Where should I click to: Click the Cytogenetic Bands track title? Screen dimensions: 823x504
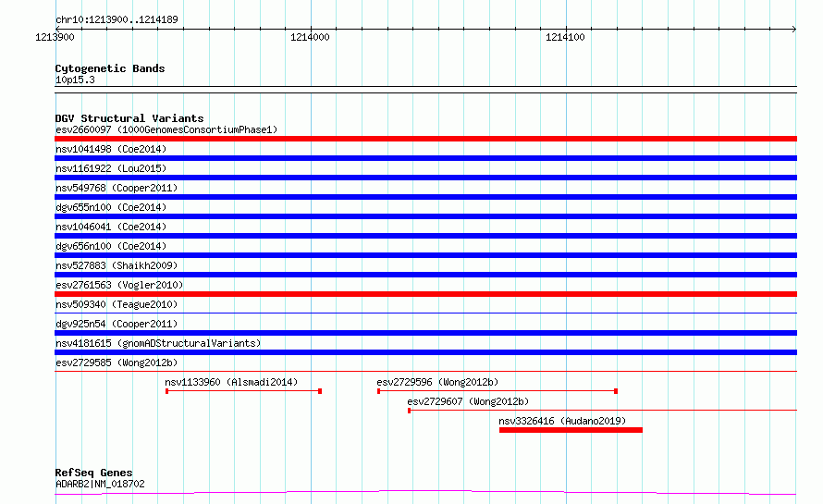(110, 68)
